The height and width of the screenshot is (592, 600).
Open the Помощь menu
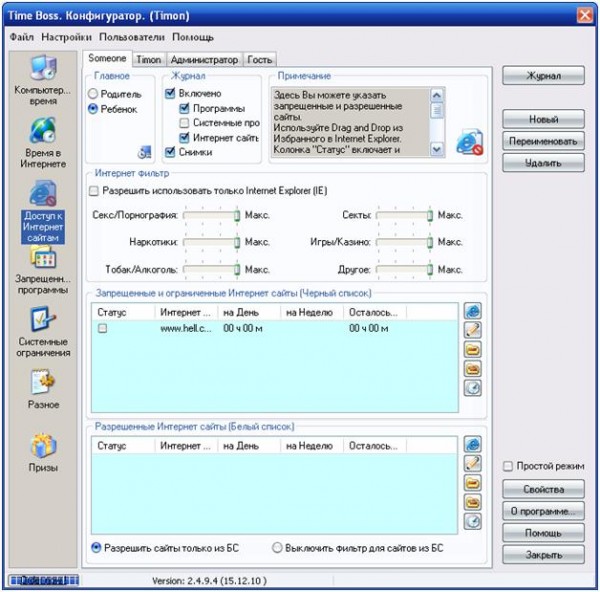(x=192, y=37)
